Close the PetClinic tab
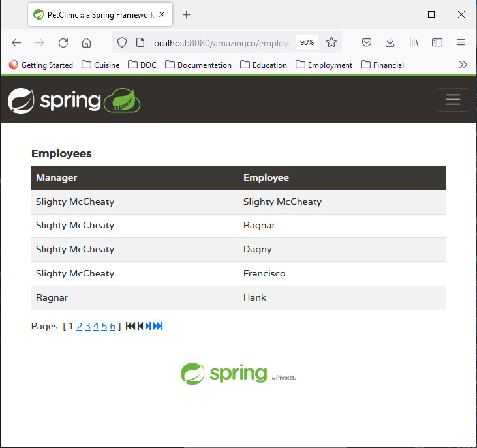This screenshot has height=448, width=477. click(x=162, y=14)
